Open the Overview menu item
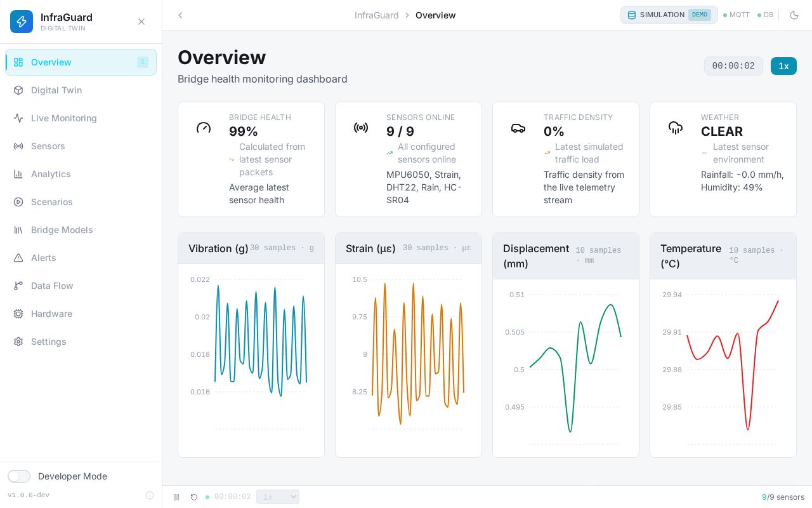812x508 pixels. click(x=81, y=62)
